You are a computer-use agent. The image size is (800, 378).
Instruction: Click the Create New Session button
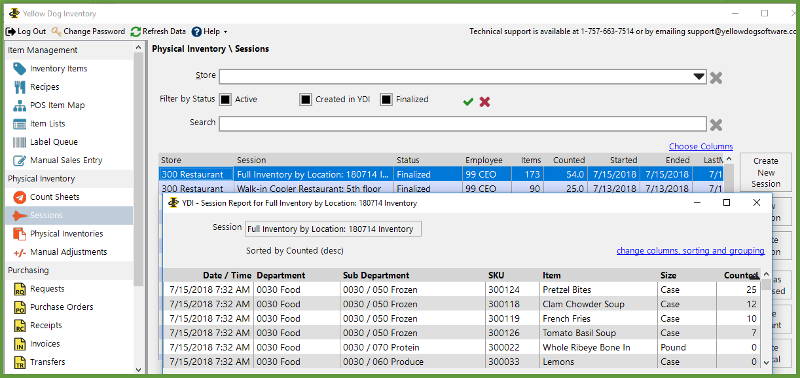[x=765, y=172]
